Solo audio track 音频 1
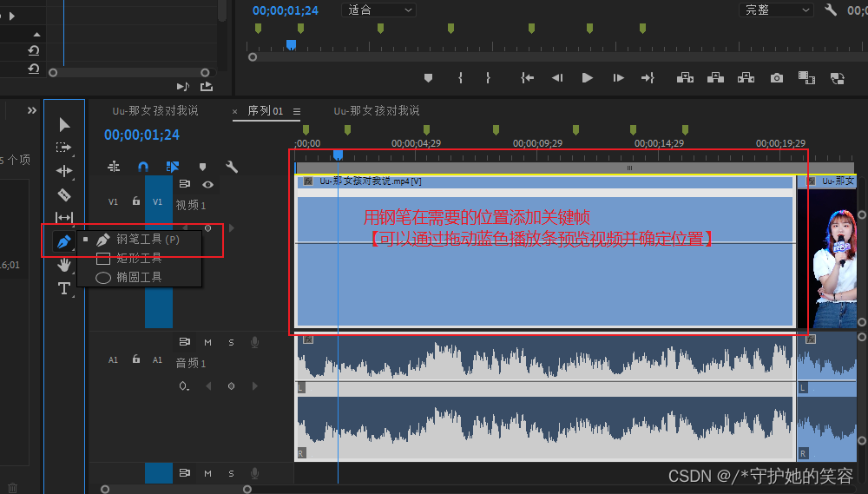Image resolution: width=868 pixels, height=494 pixels. pyautogui.click(x=232, y=342)
